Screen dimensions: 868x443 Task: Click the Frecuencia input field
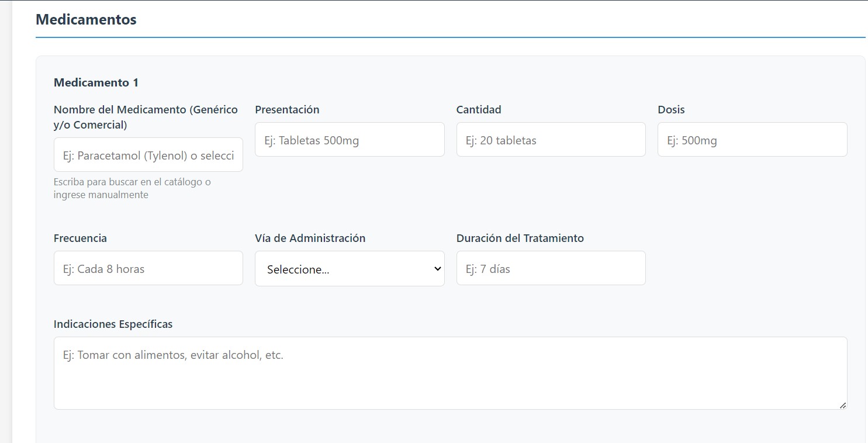(148, 268)
